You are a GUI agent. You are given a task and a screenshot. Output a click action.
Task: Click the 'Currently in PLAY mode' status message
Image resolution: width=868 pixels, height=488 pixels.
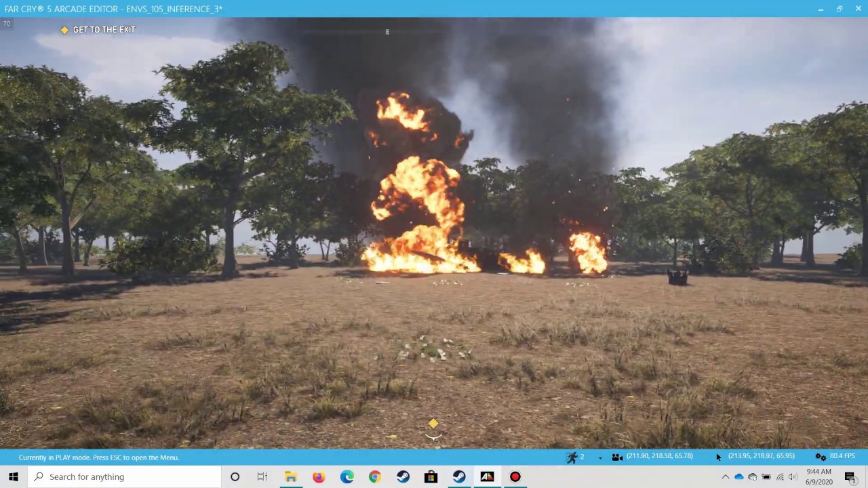(x=99, y=457)
